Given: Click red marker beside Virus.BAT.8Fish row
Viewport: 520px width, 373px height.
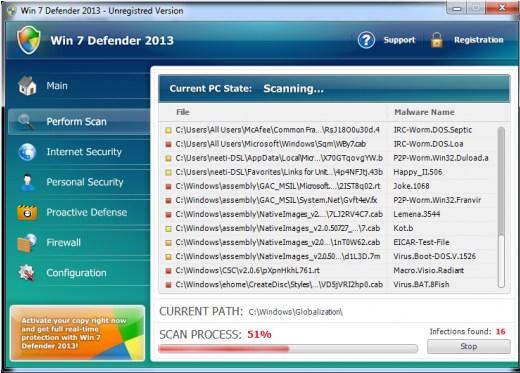Looking at the screenshot, I should [168, 285].
